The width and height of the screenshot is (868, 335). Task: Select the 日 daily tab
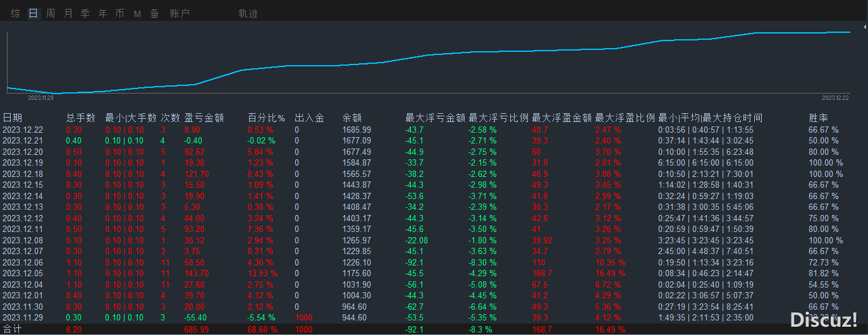(34, 13)
